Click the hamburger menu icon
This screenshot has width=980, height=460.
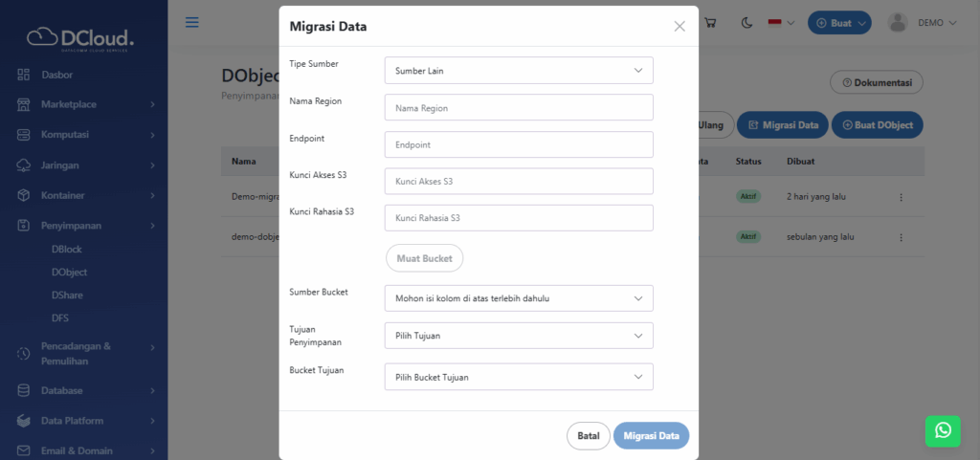(192, 22)
